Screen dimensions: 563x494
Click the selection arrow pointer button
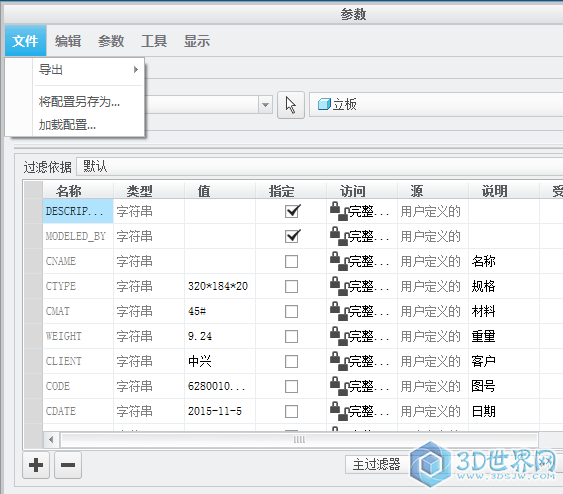291,105
